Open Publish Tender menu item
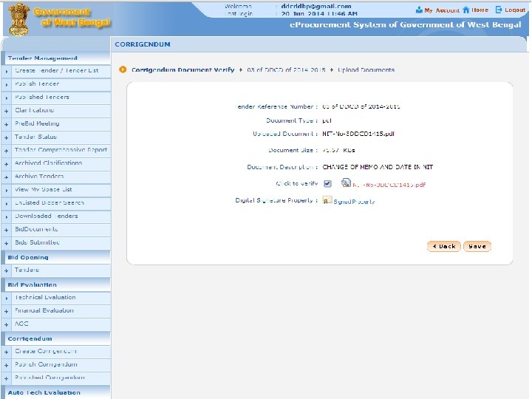The width and height of the screenshot is (532, 399). click(x=37, y=83)
